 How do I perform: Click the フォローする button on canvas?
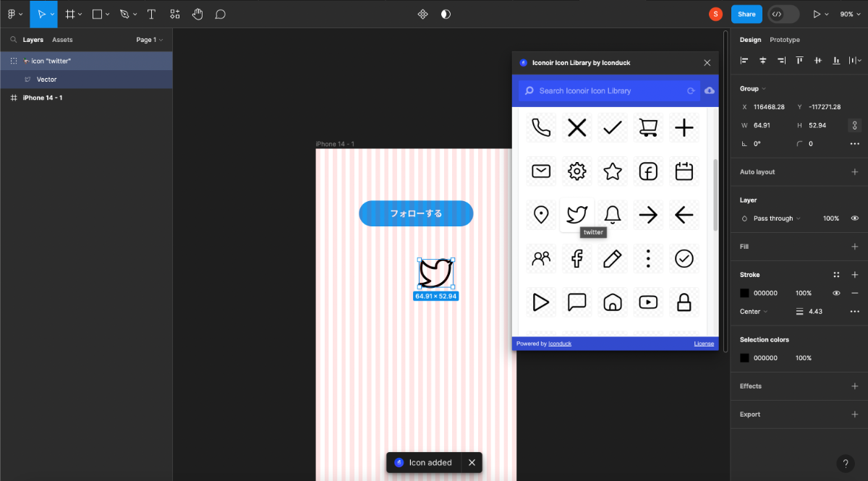coord(416,213)
